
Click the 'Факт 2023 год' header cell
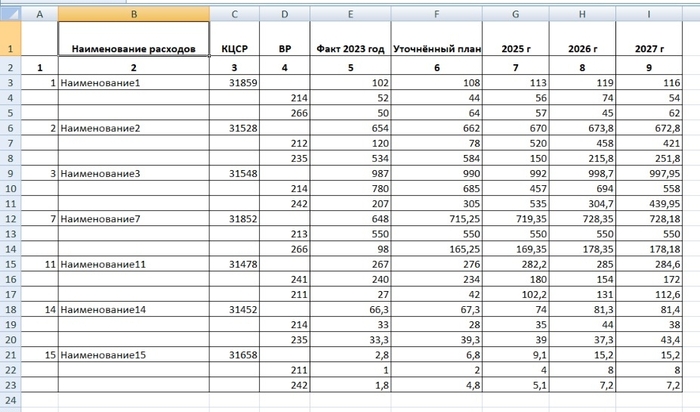350,38
